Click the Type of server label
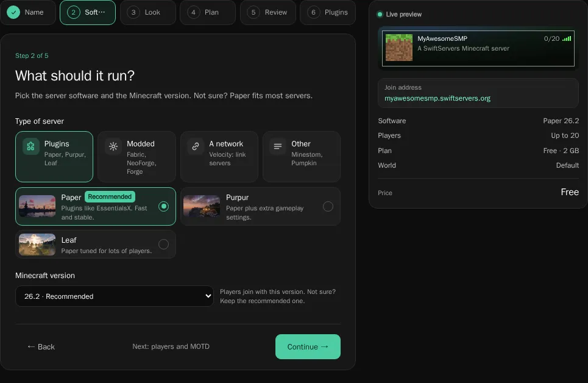The width and height of the screenshot is (588, 383). (x=40, y=121)
